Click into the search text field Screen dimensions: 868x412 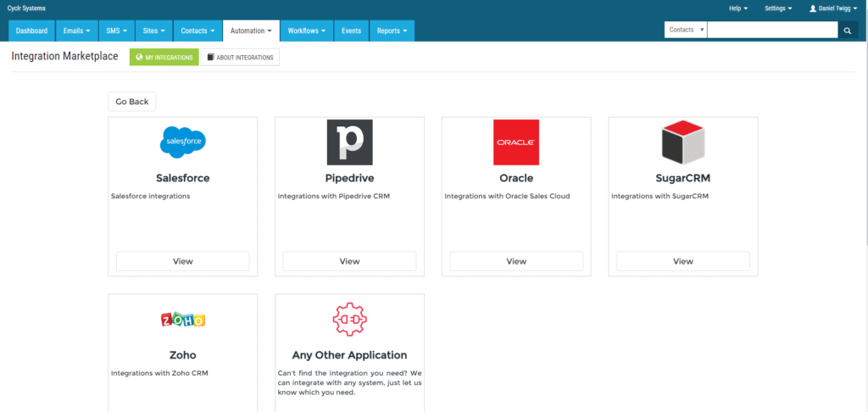click(x=772, y=30)
